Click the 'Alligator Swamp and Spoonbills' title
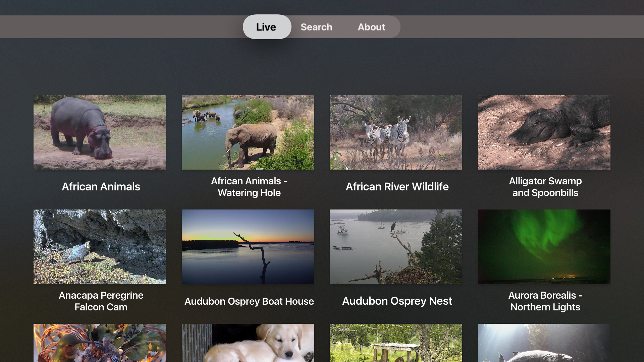The height and width of the screenshot is (362, 644). click(545, 187)
